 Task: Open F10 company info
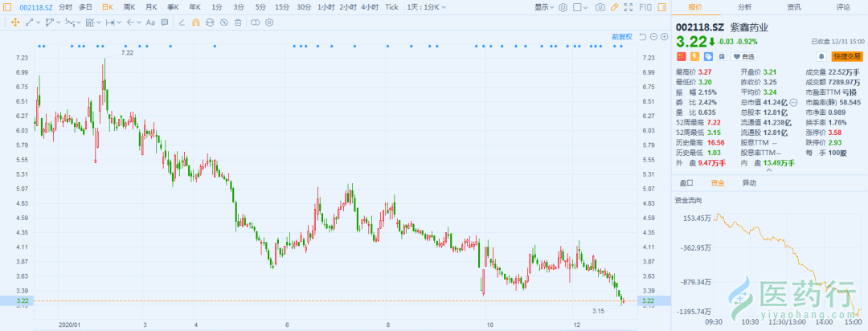(x=645, y=7)
